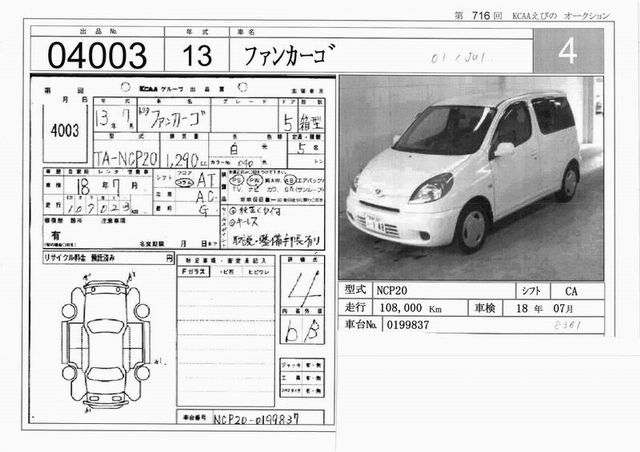
Task: Click the Fガラス label
Action: pyautogui.click(x=193, y=272)
